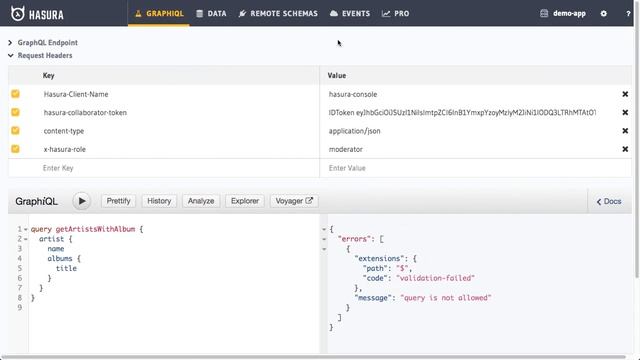Open the query History panel

point(159,201)
